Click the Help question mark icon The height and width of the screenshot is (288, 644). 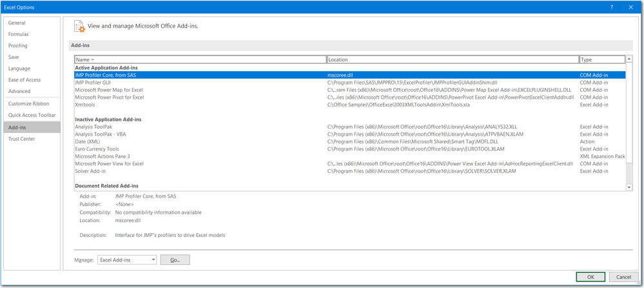point(612,7)
